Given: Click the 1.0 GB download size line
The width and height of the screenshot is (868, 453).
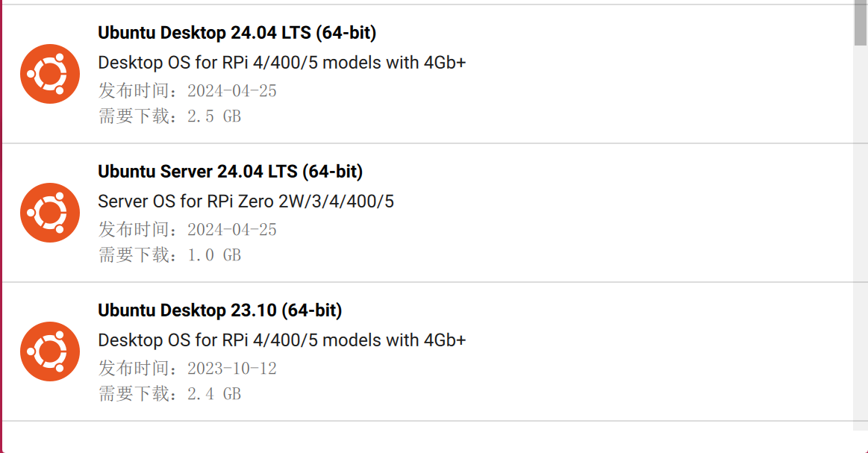Looking at the screenshot, I should tap(169, 255).
